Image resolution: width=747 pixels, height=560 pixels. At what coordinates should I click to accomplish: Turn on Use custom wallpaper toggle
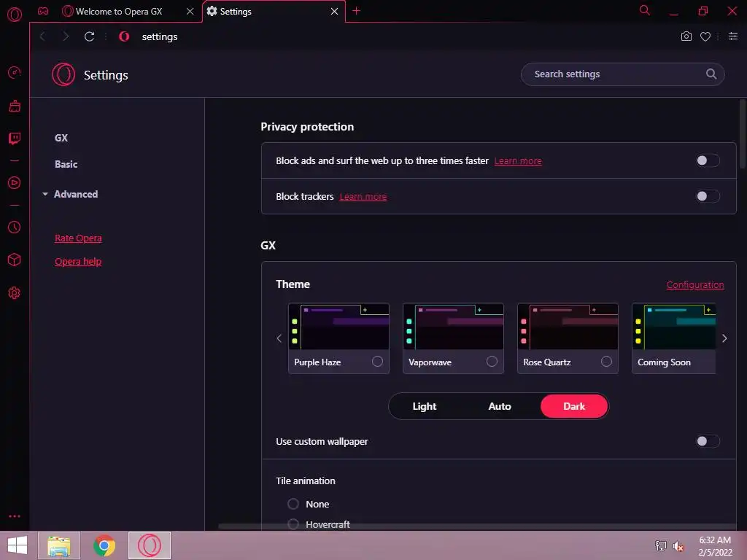pos(708,441)
